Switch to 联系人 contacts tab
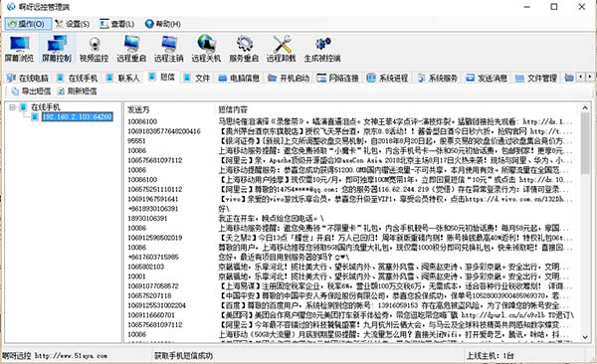Image resolution: width=597 pixels, height=364 pixels. pos(123,78)
